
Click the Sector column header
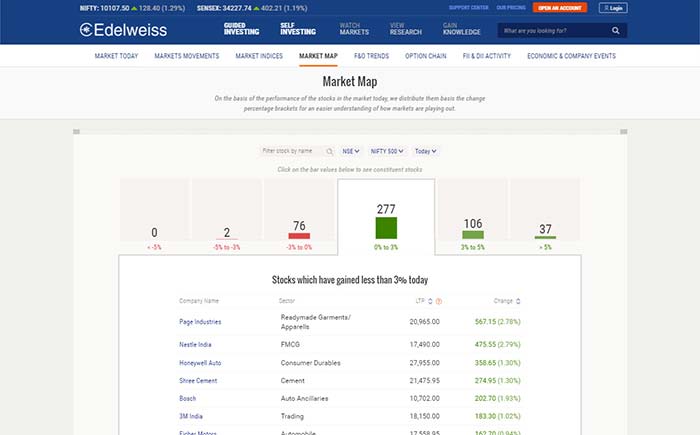(x=287, y=301)
